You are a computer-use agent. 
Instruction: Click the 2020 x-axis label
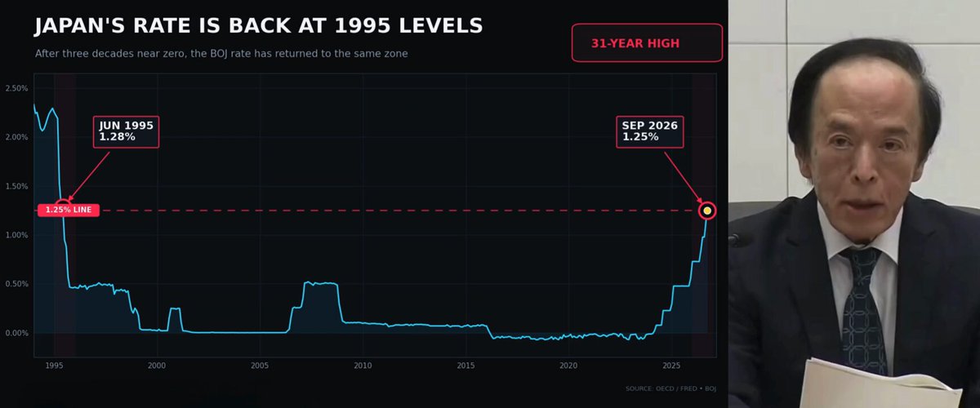tap(569, 365)
